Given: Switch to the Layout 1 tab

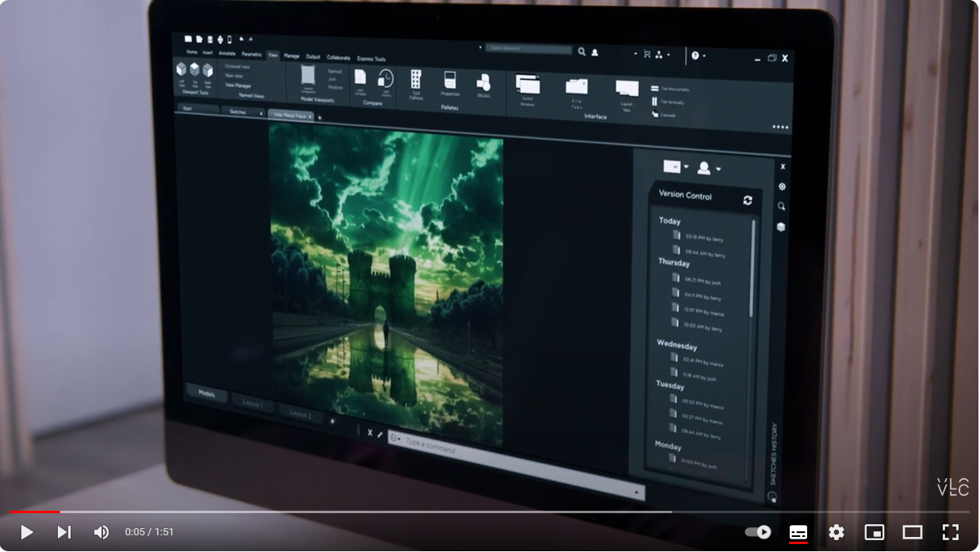Looking at the screenshot, I should click(x=253, y=404).
